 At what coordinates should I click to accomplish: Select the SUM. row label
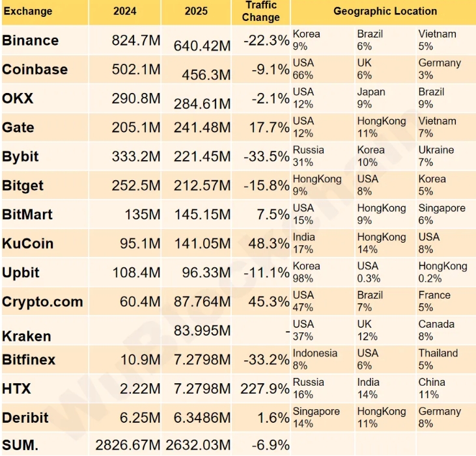point(20,445)
